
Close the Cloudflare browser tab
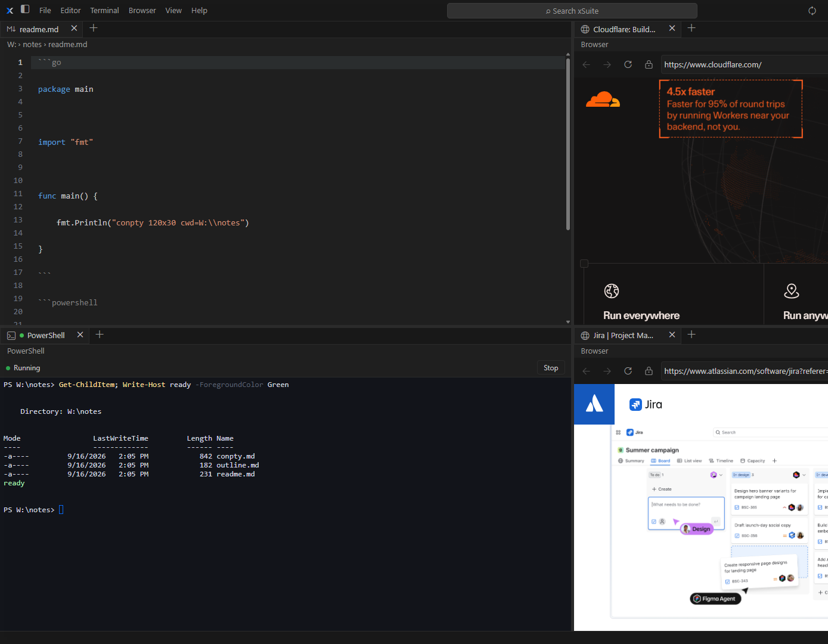pos(672,28)
